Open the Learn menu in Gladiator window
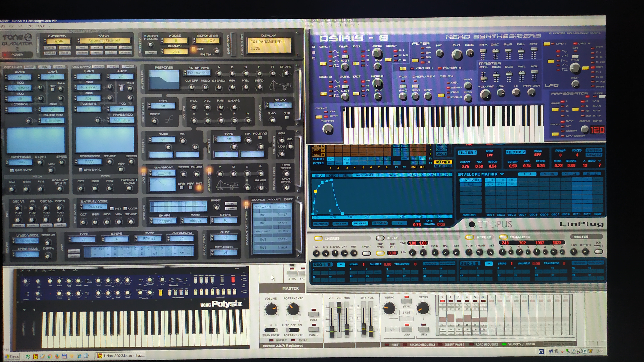Image resolution: width=644 pixels, height=362 pixels. pyautogui.click(x=41, y=26)
